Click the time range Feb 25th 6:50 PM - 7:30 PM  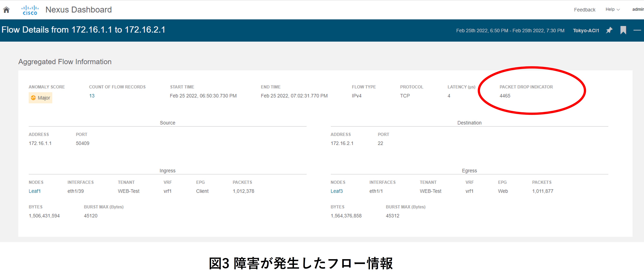point(510,31)
